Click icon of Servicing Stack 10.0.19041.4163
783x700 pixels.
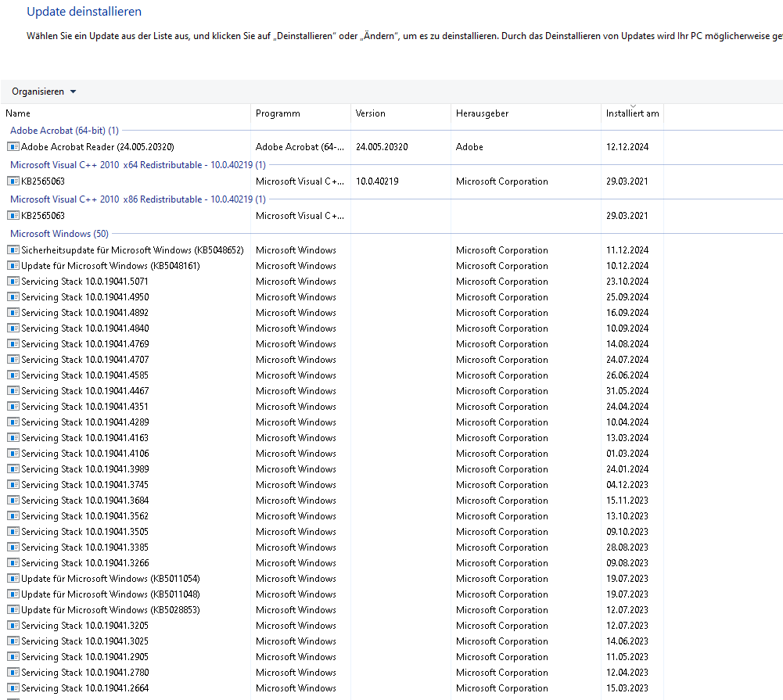pos(13,438)
